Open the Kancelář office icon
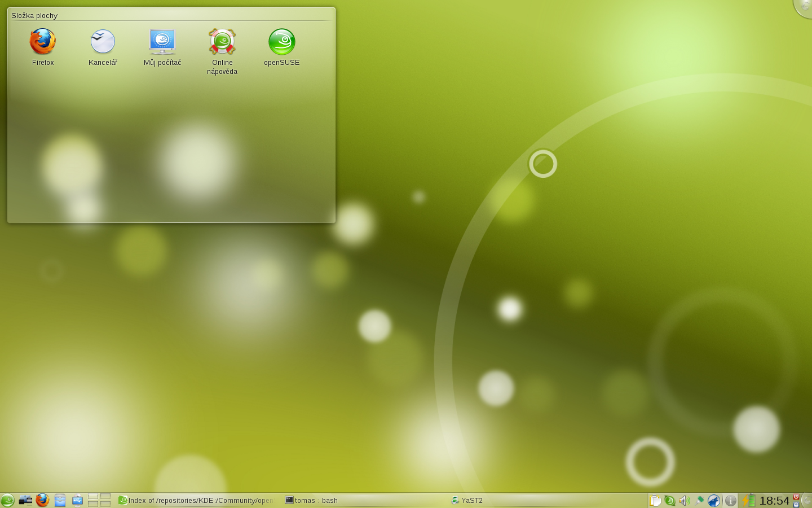Screen dimensions: 812x508 (x=103, y=47)
